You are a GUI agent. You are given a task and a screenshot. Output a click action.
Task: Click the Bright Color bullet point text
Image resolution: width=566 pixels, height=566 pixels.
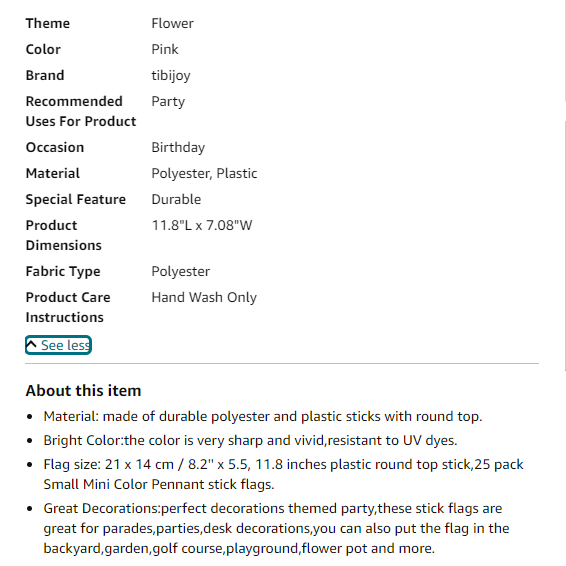pos(251,440)
